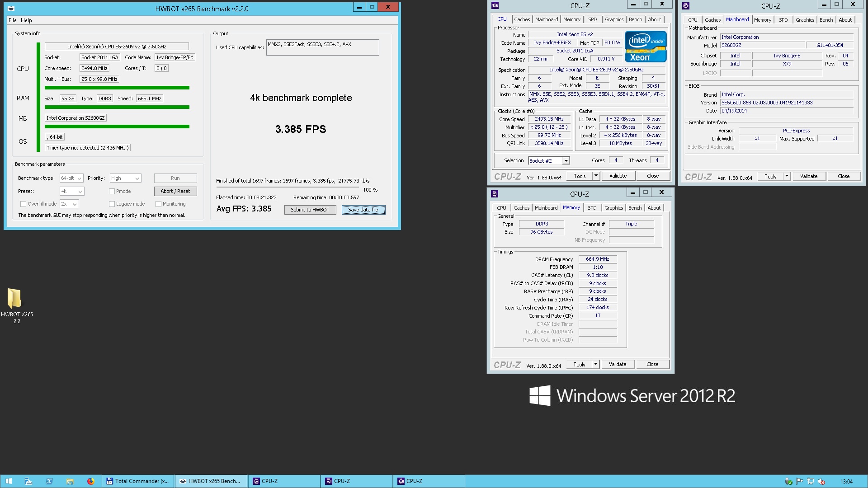Click the Mainboard CPU-Z window title icon

pyautogui.click(x=686, y=6)
